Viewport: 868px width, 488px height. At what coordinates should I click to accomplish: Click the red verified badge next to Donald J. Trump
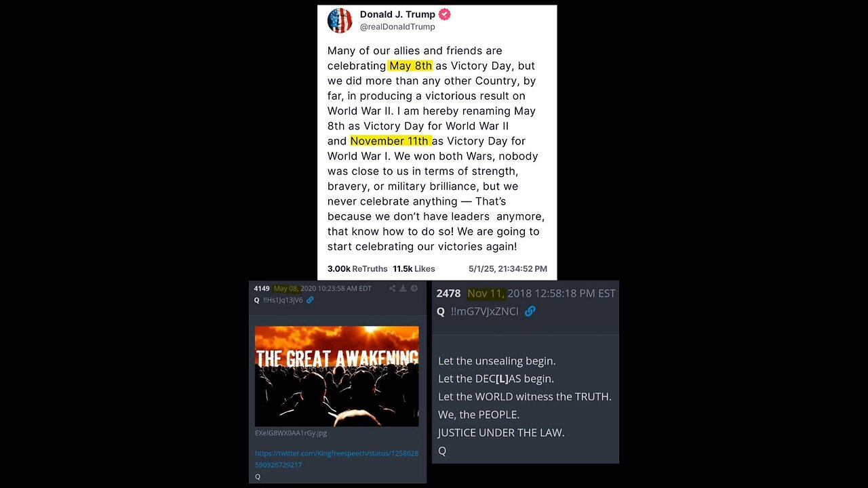[445, 14]
